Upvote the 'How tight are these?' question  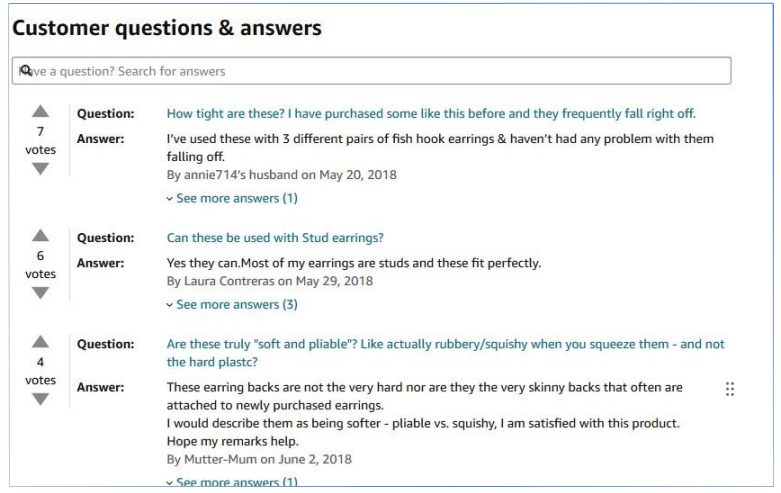(40, 112)
